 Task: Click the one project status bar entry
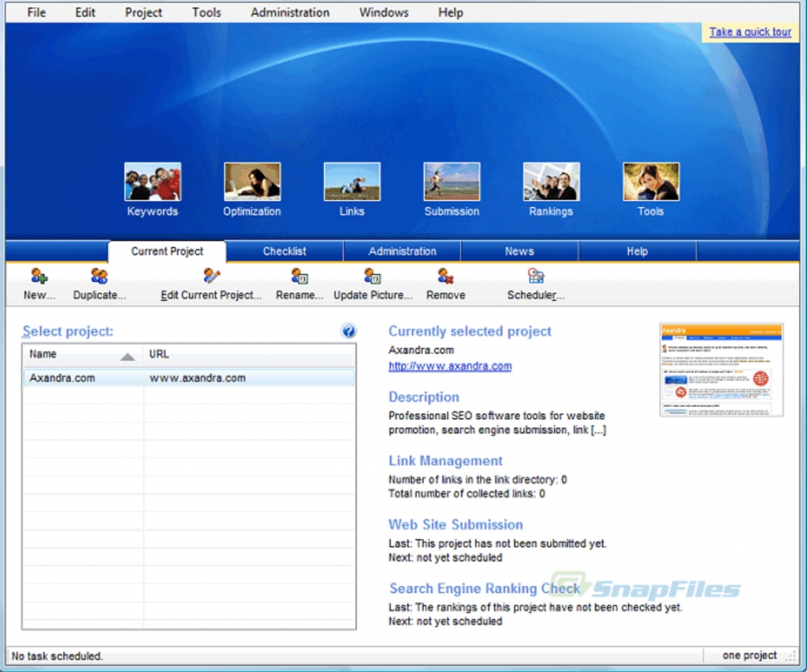(749, 655)
